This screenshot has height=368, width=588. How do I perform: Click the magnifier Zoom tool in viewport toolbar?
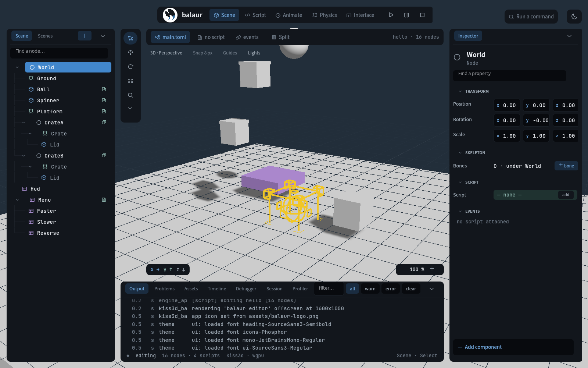click(x=130, y=95)
